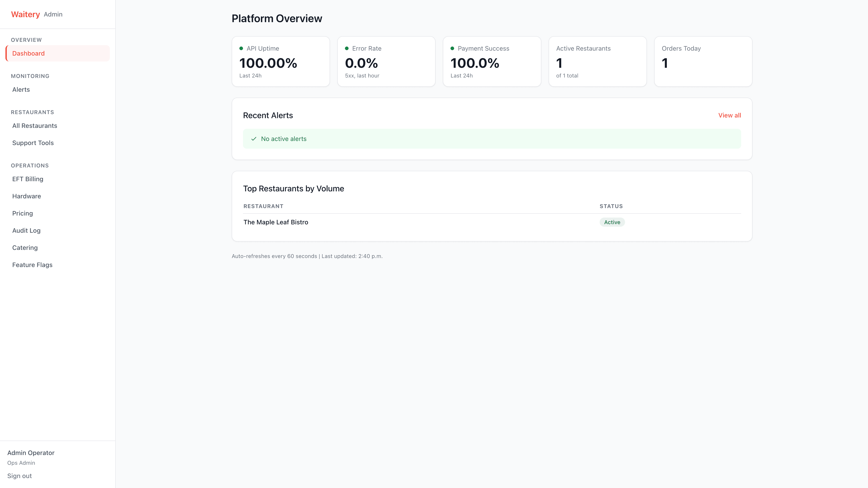Click the No active alerts checkmark icon
868x488 pixels.
pos(254,139)
